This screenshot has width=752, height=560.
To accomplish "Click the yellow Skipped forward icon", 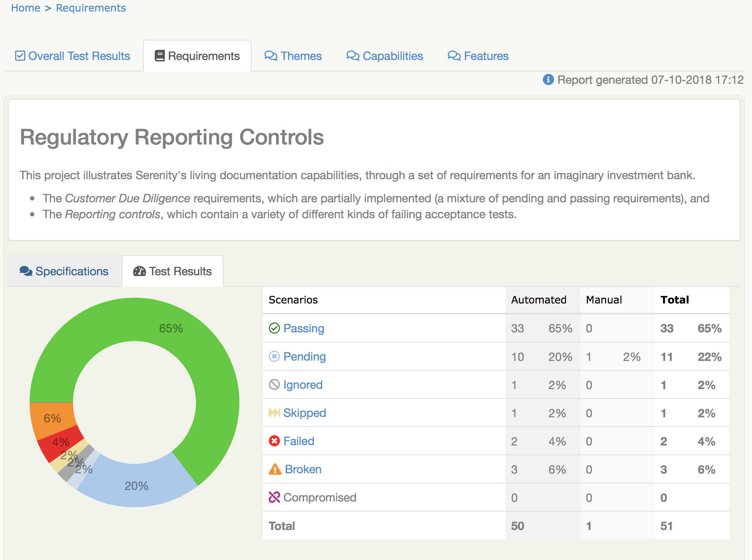I will (x=274, y=413).
